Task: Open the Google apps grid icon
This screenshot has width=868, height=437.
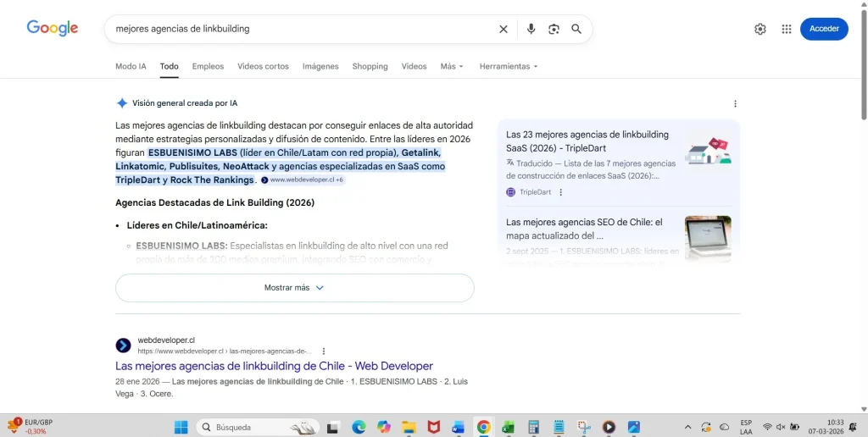Action: [x=786, y=30]
